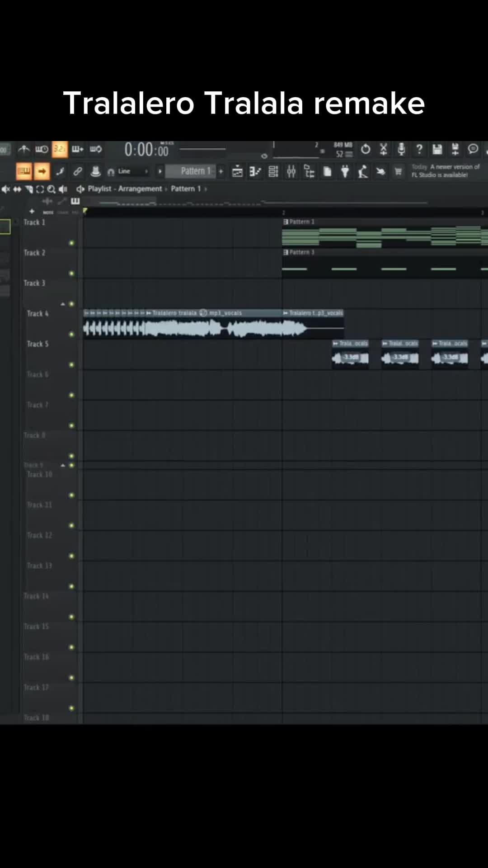Toggle the 3-2-1 recording countdown
This screenshot has height=868, width=488.
60,149
